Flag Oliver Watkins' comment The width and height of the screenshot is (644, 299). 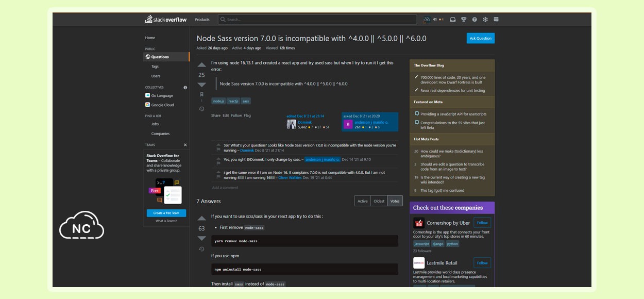pos(218,177)
